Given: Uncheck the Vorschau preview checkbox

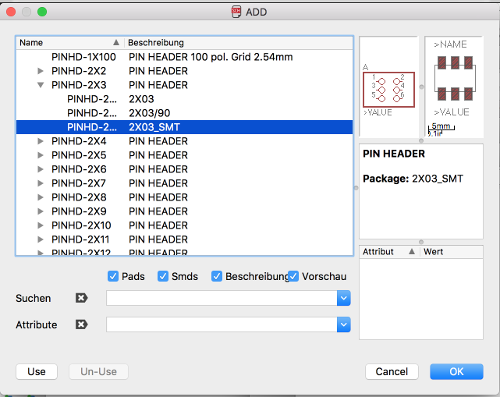Looking at the screenshot, I should coord(293,276).
